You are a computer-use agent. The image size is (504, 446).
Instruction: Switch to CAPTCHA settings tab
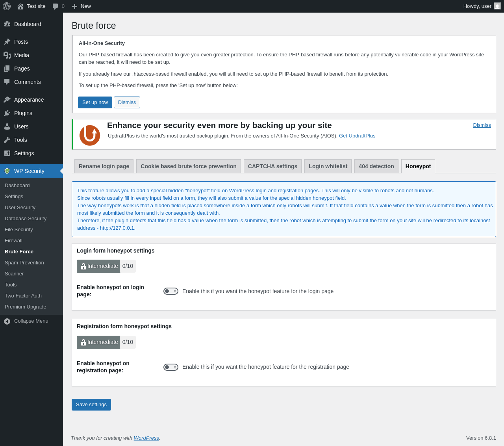pos(272,166)
